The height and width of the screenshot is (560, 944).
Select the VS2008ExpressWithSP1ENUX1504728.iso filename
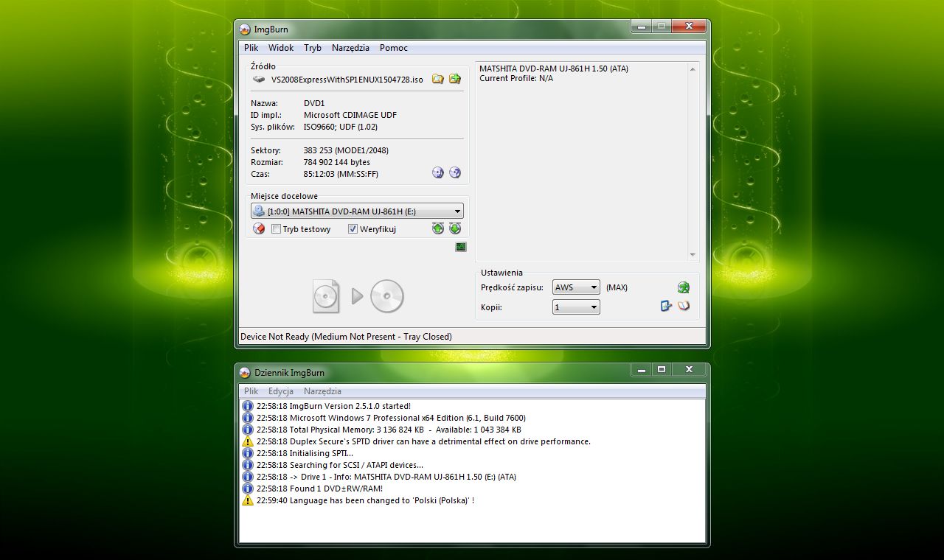(347, 80)
